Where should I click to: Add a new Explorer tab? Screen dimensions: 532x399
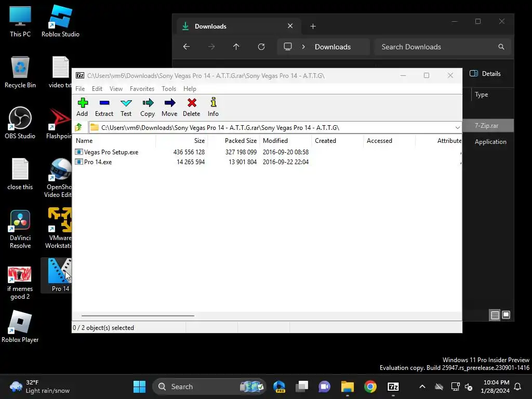tap(313, 26)
